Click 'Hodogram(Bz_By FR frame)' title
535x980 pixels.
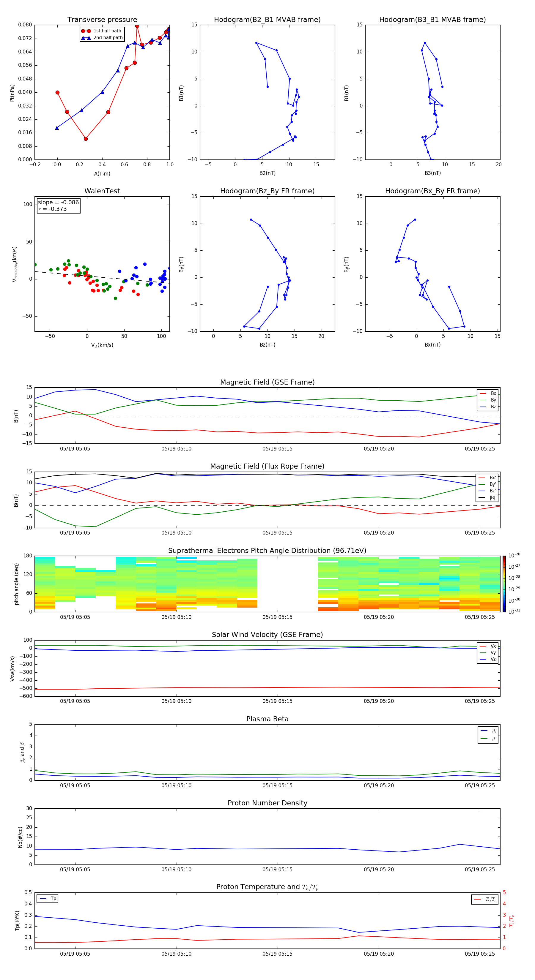pyautogui.click(x=267, y=191)
